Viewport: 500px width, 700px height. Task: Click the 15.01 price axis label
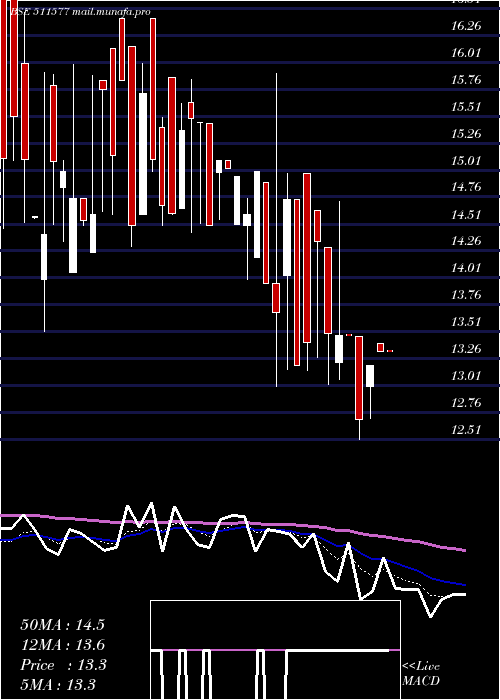(466, 160)
